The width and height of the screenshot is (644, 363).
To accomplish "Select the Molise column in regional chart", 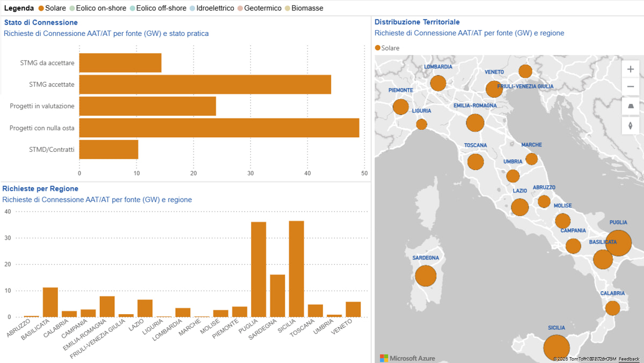I will pos(221,314).
